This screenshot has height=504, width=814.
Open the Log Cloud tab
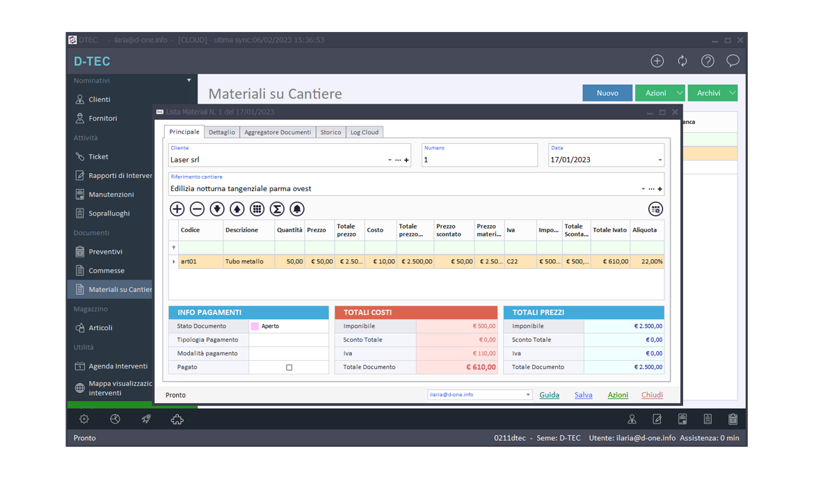point(365,132)
